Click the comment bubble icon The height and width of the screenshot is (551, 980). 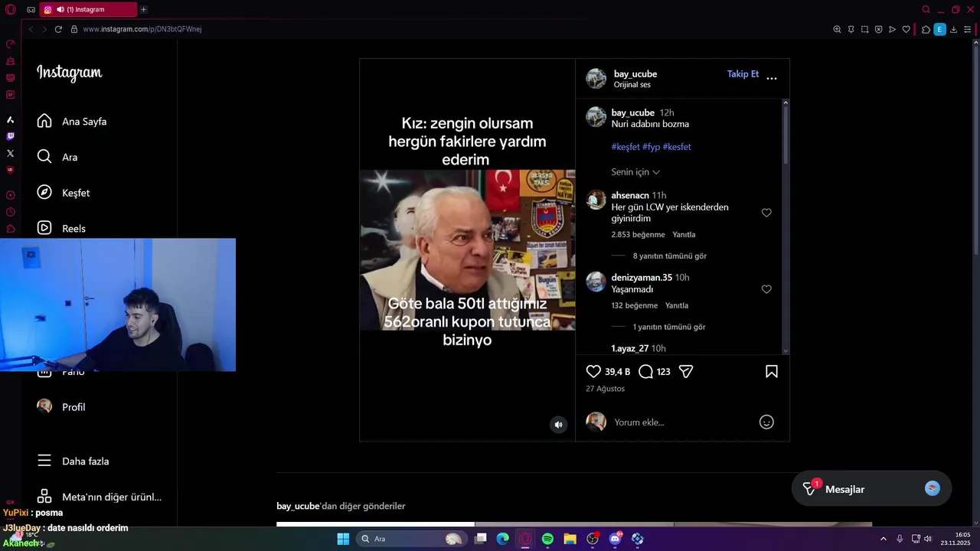click(x=645, y=371)
